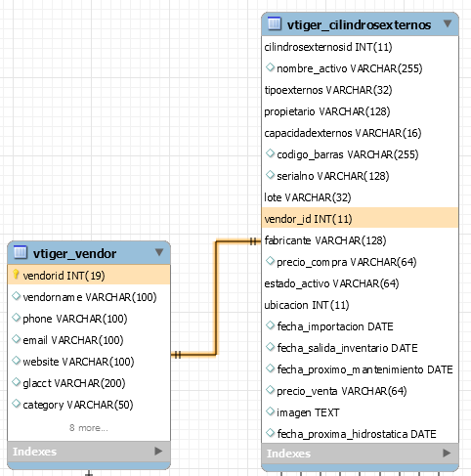
Task: Click the diamond icon next to codigo_barras
Action: click(270, 153)
